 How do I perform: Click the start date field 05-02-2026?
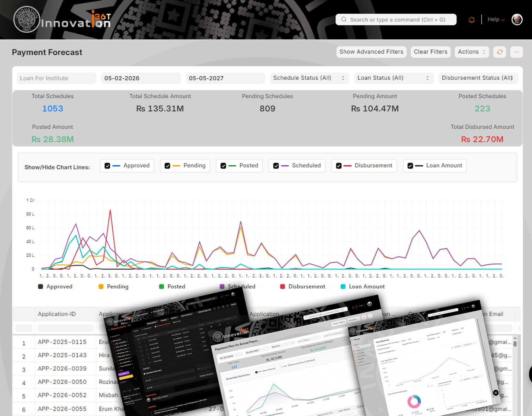click(141, 78)
